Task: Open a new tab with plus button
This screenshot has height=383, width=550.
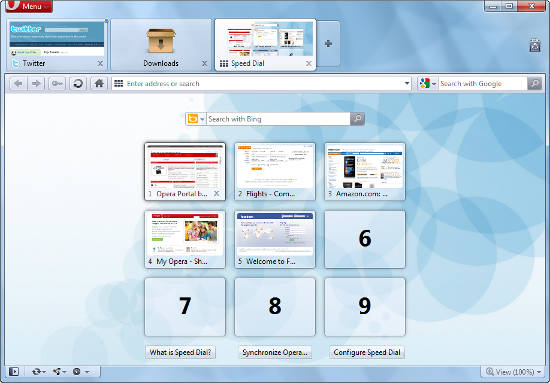Action: [x=328, y=43]
